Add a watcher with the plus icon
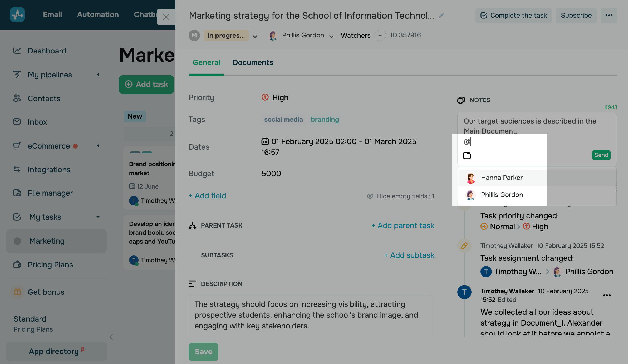This screenshot has height=364, width=628. pyautogui.click(x=380, y=36)
